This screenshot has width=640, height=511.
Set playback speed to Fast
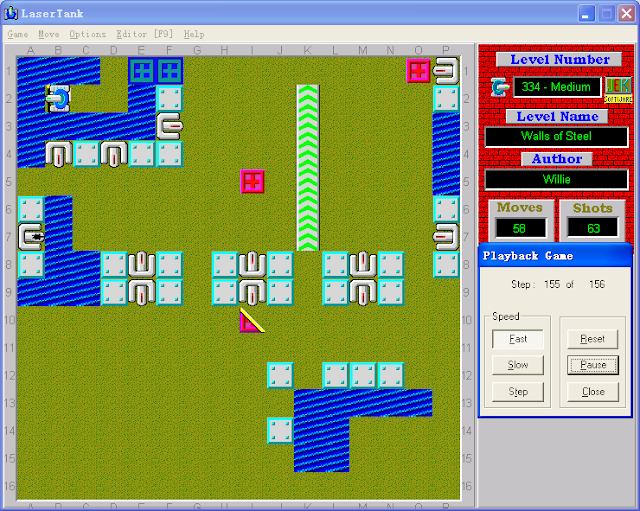point(518,339)
